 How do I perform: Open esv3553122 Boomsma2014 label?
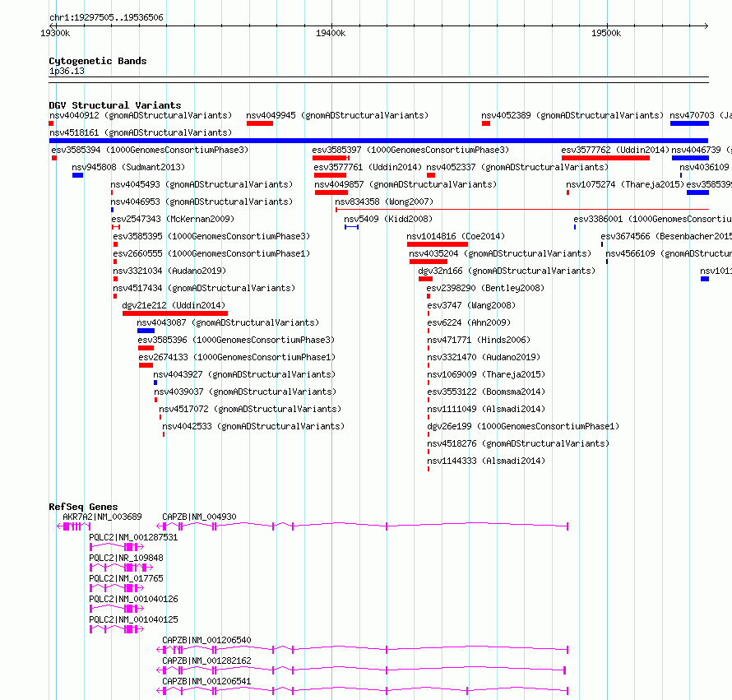tap(486, 392)
